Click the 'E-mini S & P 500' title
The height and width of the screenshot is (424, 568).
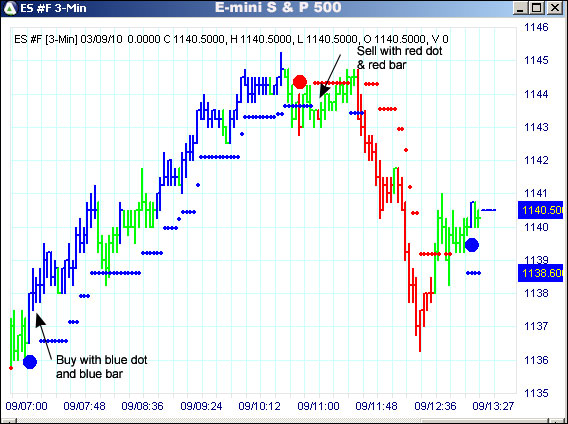click(278, 8)
